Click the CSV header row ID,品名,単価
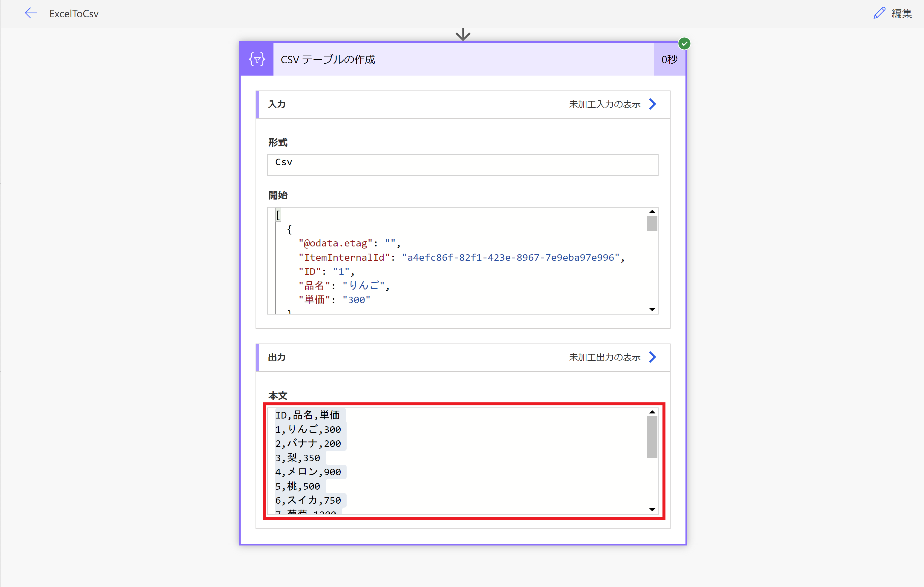The height and width of the screenshot is (587, 924). click(x=308, y=415)
